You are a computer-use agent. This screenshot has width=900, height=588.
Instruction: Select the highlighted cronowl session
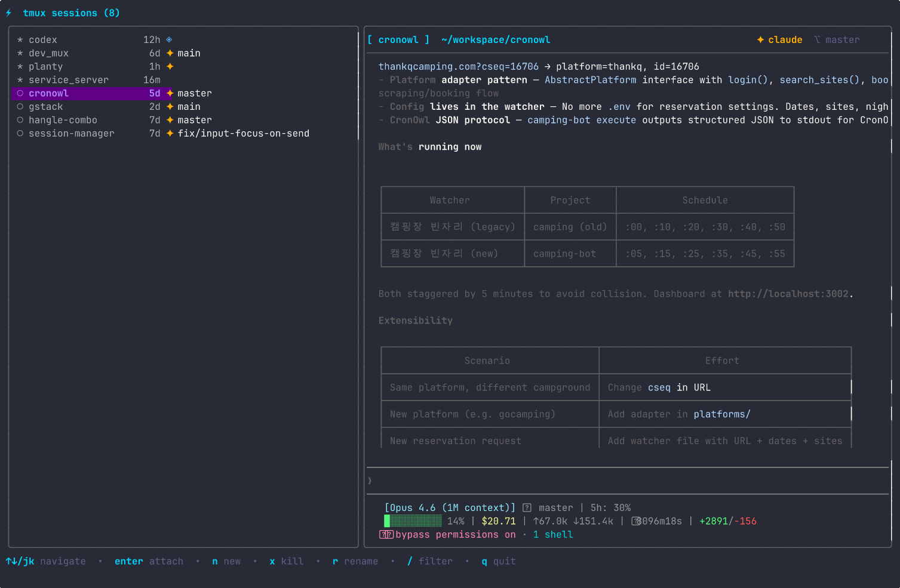pos(184,93)
